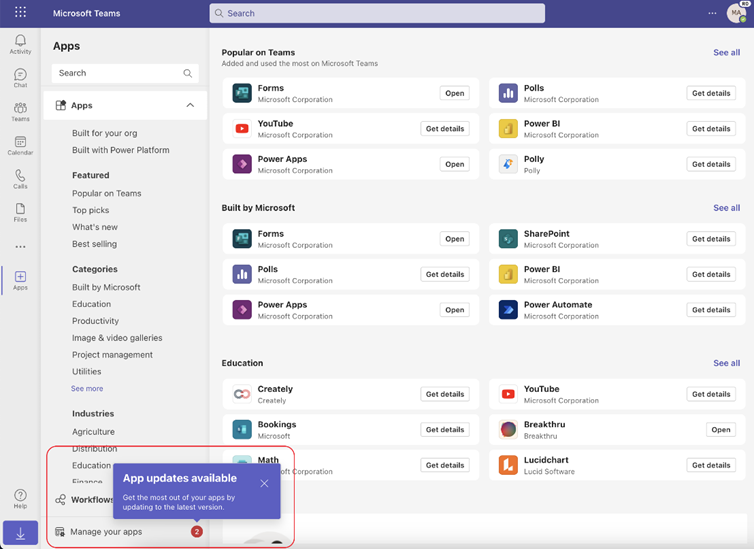Click the top Teams search bar
Image resolution: width=754 pixels, height=549 pixels.
(377, 13)
